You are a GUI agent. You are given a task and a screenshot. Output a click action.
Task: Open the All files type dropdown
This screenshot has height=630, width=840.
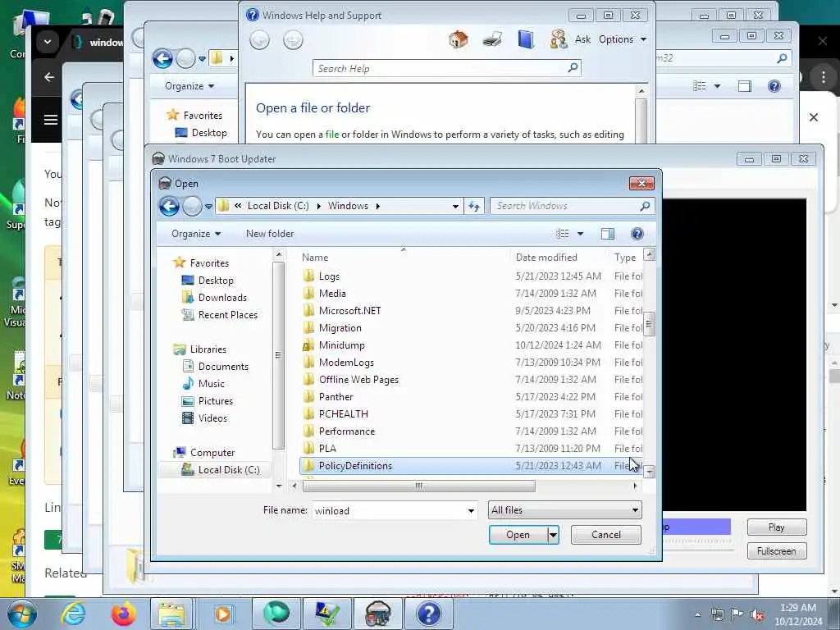(x=564, y=510)
